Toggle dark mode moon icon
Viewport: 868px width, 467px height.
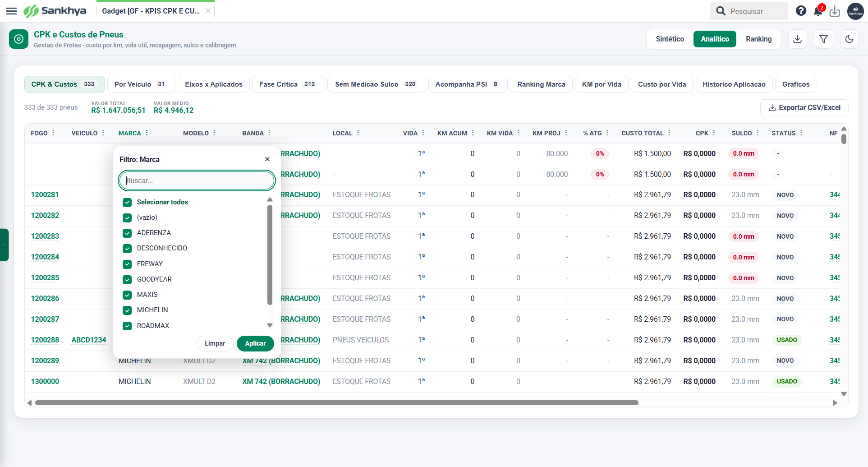[x=849, y=39]
